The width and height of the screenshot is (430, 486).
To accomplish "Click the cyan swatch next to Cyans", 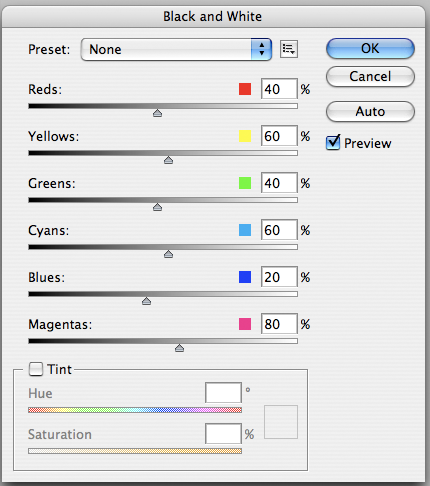I will 245,230.
